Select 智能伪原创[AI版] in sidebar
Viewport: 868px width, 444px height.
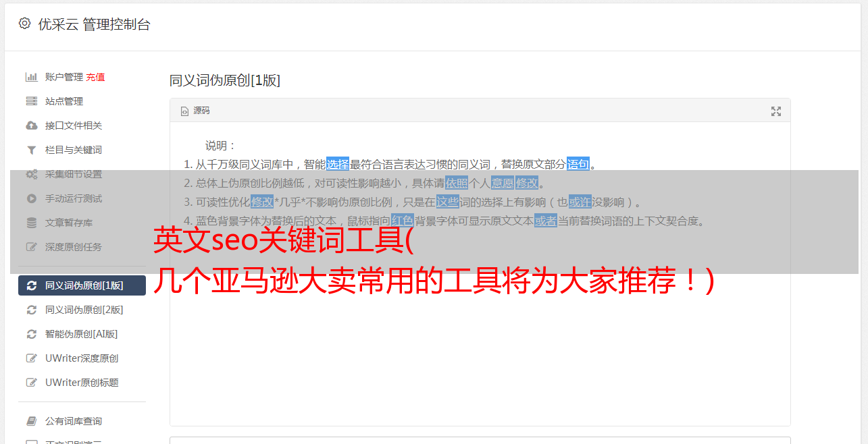82,334
